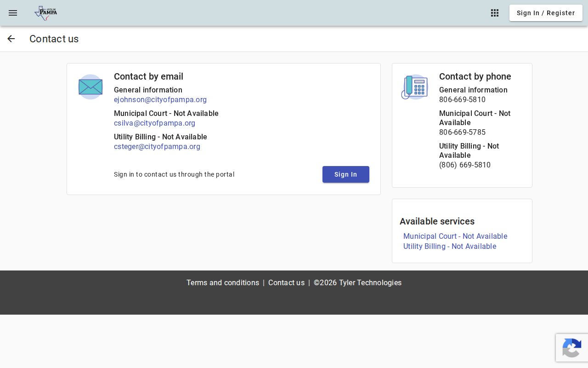Image resolution: width=588 pixels, height=368 pixels.
Task: Click General information phone number 806-669-5810
Action: click(x=462, y=100)
